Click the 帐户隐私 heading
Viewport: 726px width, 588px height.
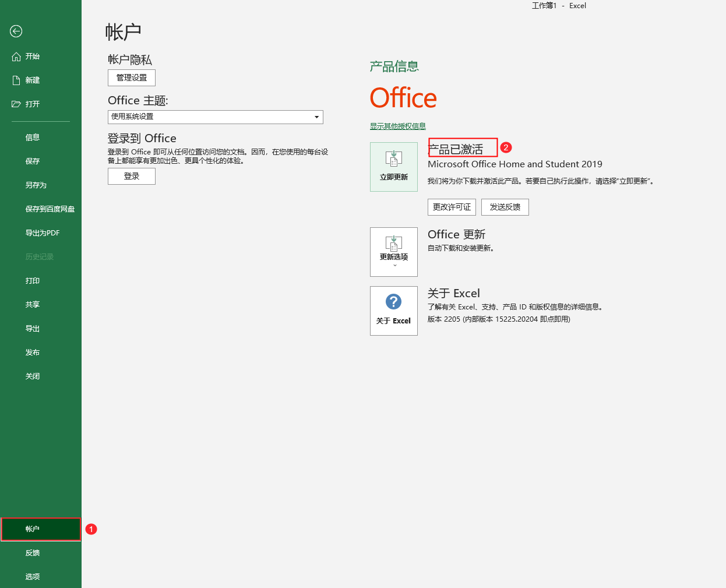[130, 60]
